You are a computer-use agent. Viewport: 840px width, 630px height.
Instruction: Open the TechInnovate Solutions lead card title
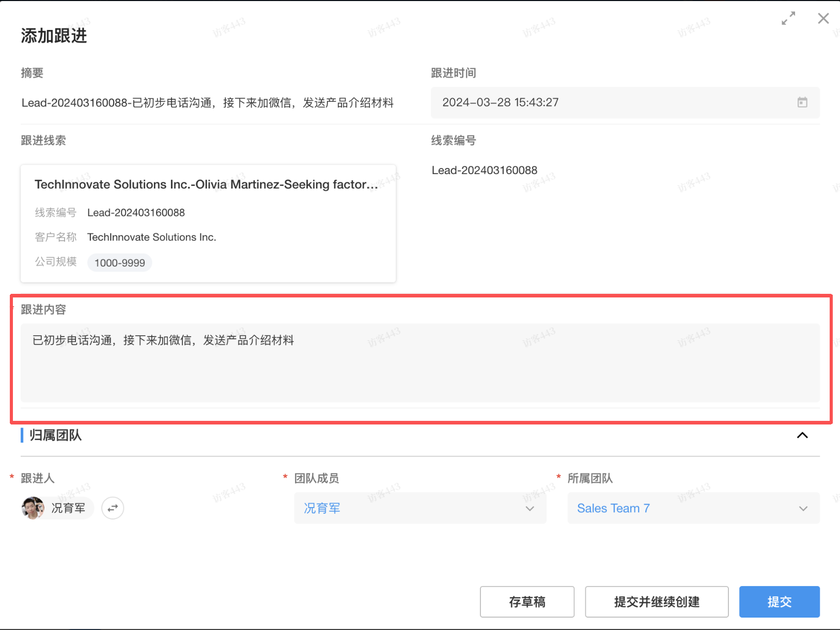[x=206, y=184]
